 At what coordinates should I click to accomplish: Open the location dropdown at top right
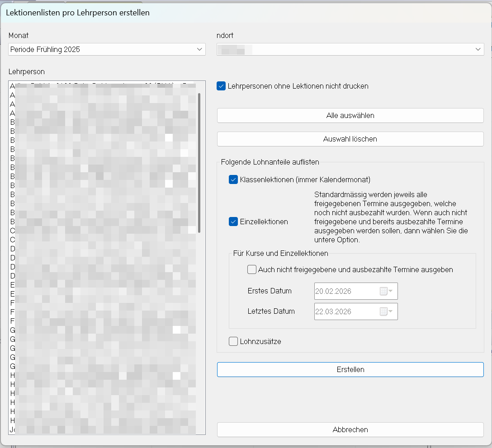click(350, 49)
